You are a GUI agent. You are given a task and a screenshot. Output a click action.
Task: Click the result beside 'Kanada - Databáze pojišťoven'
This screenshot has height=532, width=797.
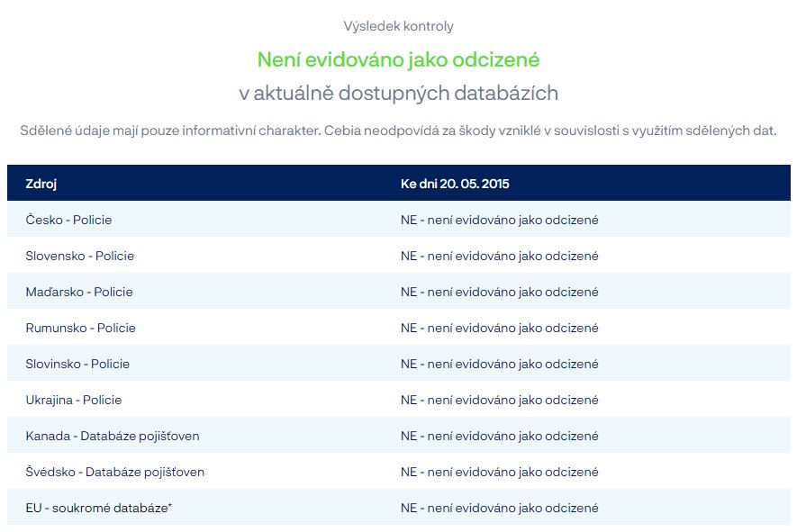coord(500,436)
